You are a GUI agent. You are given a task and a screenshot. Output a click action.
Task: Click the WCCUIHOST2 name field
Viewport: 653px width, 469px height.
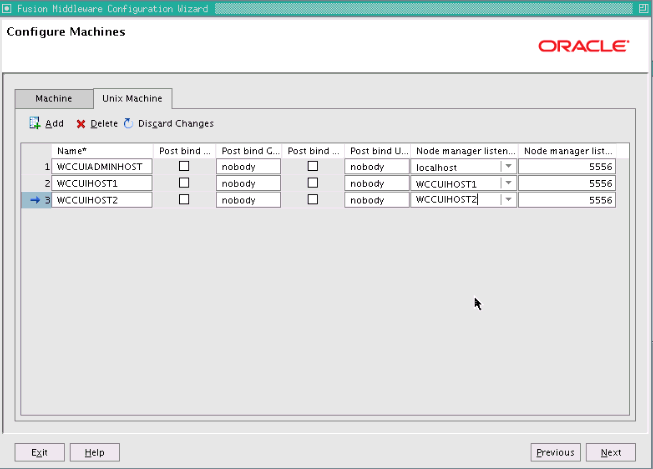(102, 200)
